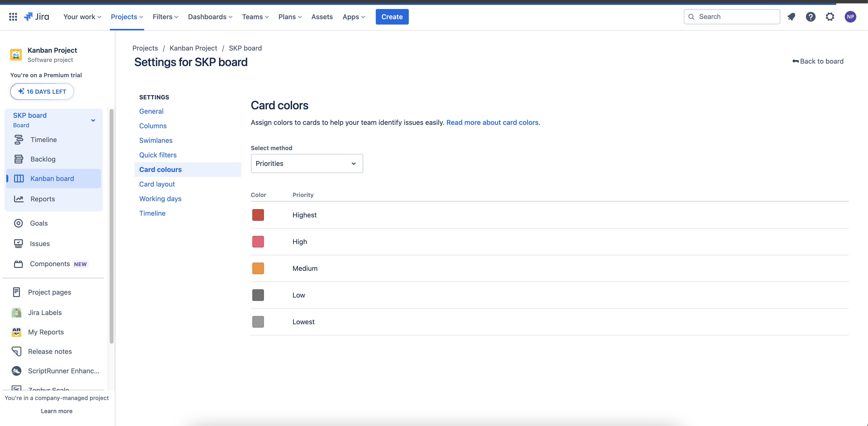Open the Backlog from the sidebar
Viewport: 868px width, 426px height.
pos(43,159)
